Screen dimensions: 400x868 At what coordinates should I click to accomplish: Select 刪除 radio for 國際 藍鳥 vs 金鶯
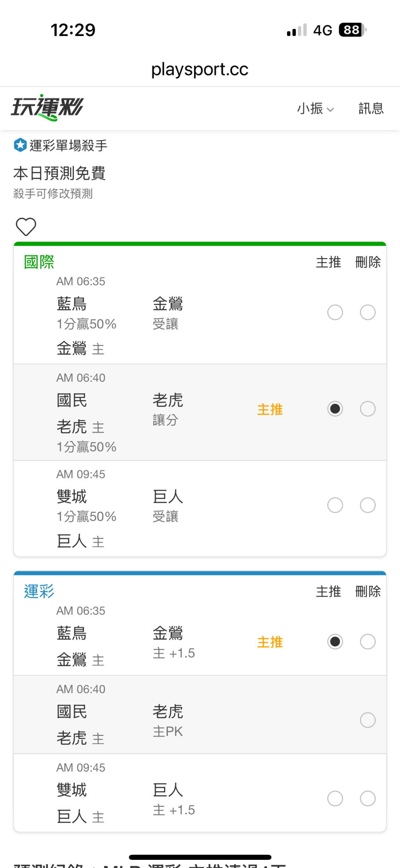coord(368,312)
